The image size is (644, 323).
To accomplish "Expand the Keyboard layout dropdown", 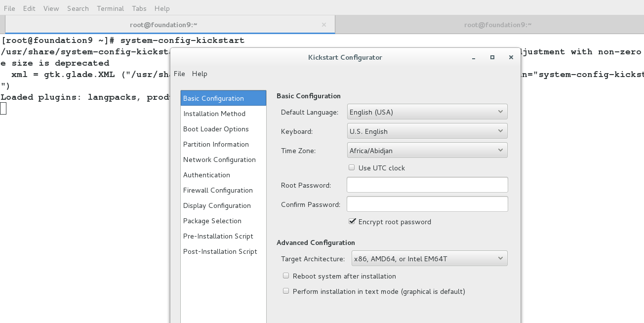I will (427, 131).
